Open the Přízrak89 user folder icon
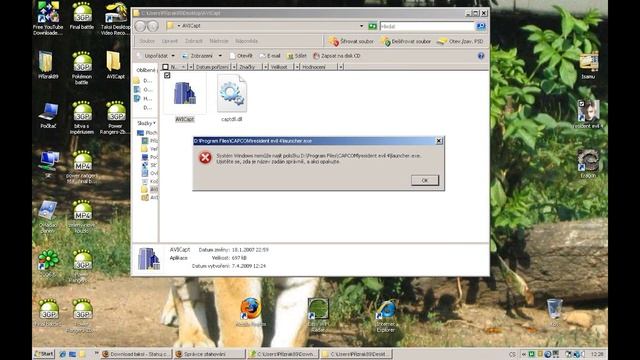Image resolution: width=640 pixels, height=360 pixels. (x=48, y=65)
